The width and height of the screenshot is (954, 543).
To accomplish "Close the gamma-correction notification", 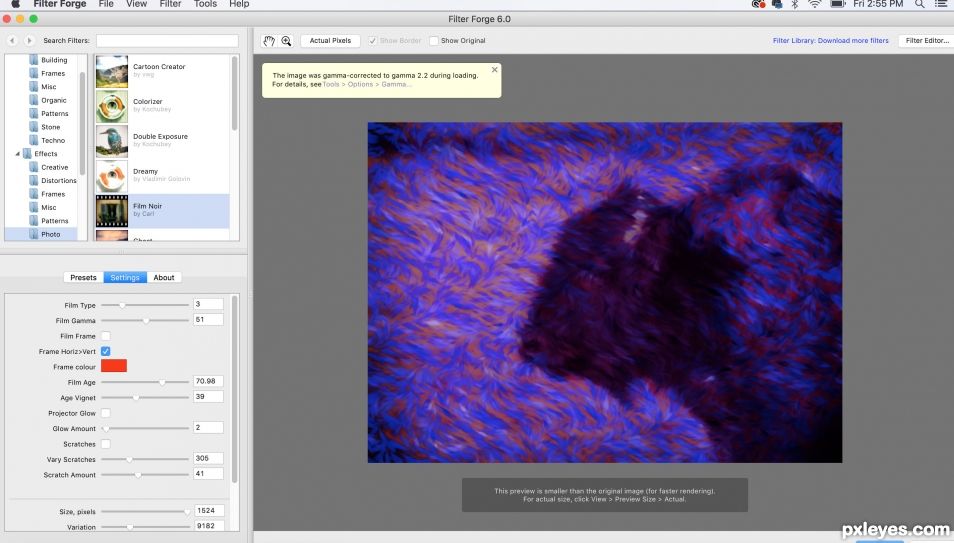I will click(495, 70).
